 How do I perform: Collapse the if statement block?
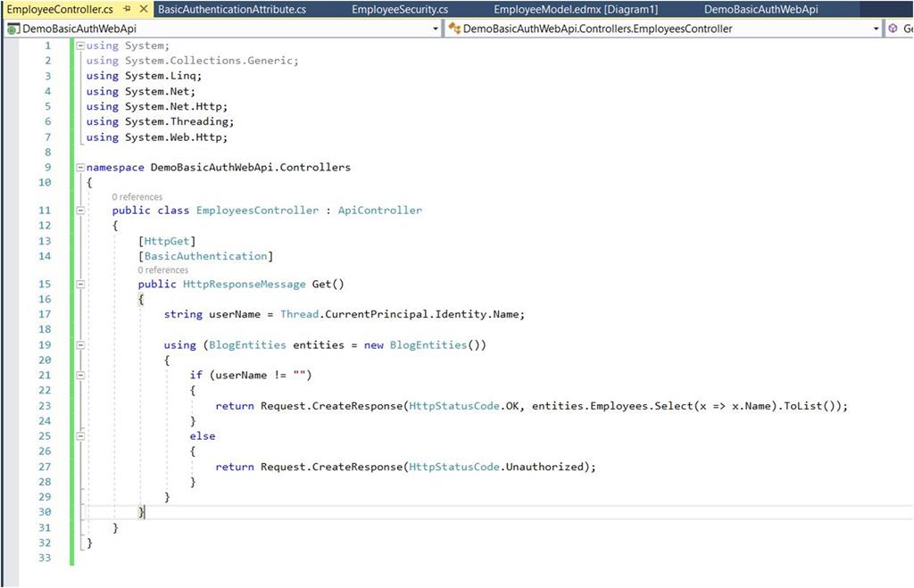tap(79, 375)
